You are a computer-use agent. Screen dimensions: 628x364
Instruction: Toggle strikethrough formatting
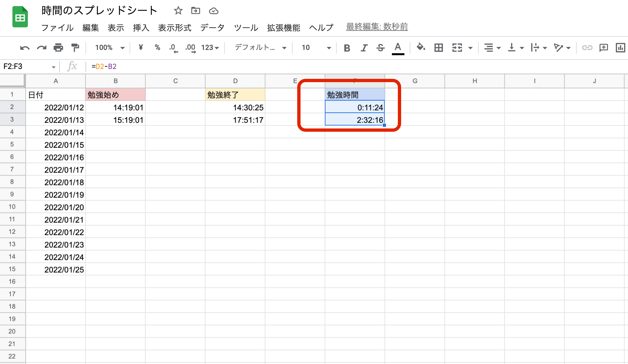tap(380, 48)
